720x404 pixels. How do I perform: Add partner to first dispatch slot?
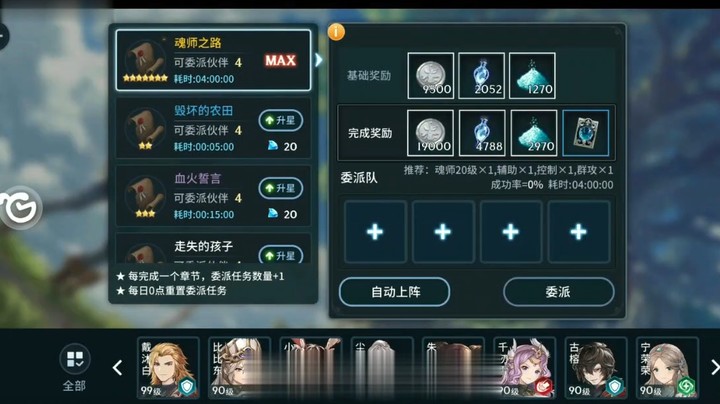click(375, 232)
